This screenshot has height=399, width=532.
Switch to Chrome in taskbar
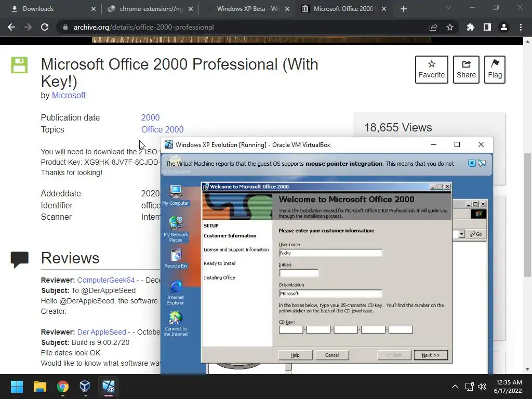[63, 387]
